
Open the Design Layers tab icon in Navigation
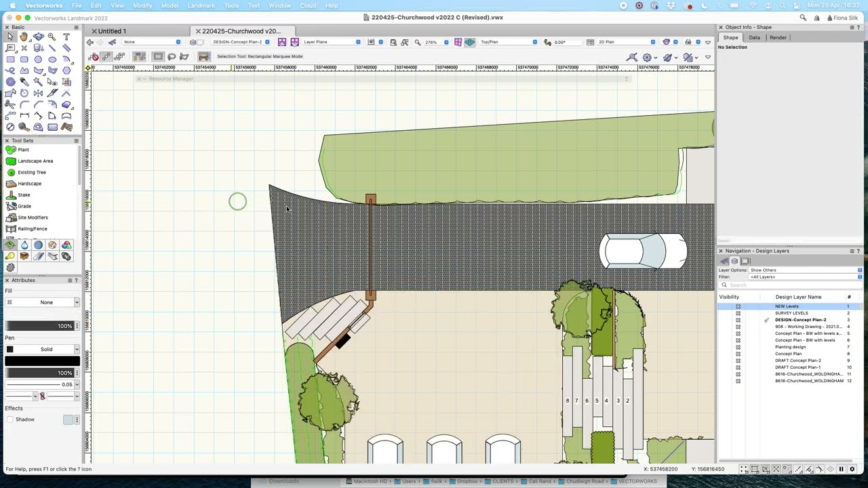click(734, 261)
